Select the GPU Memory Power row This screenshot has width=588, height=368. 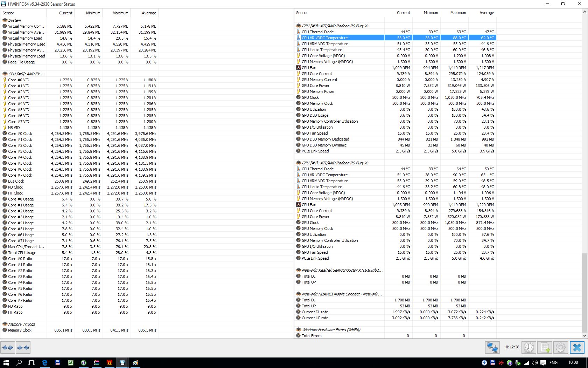pos(395,91)
